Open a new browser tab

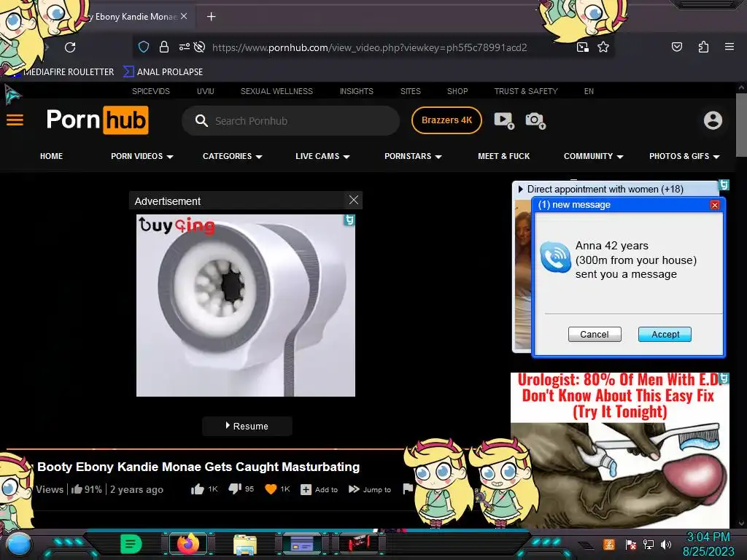[x=211, y=17]
